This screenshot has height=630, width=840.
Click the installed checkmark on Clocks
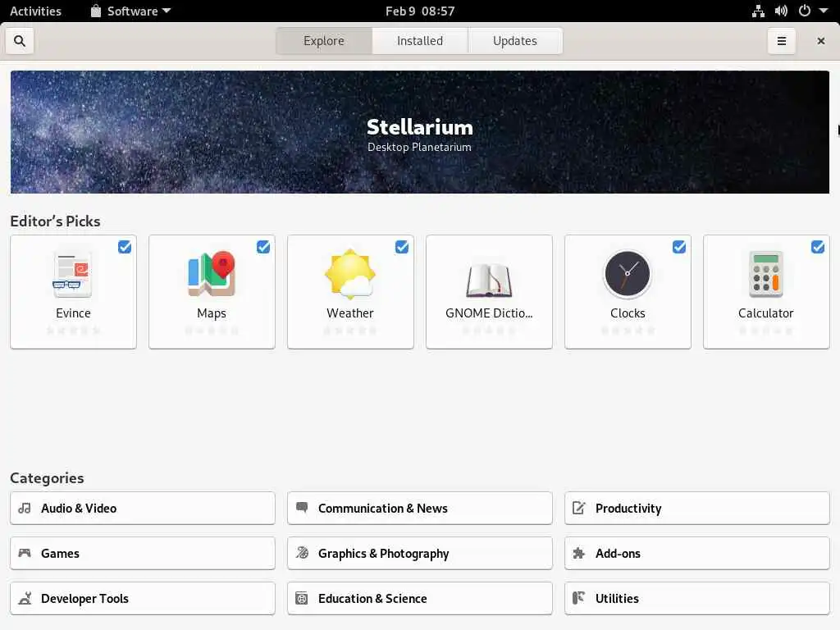click(x=678, y=247)
